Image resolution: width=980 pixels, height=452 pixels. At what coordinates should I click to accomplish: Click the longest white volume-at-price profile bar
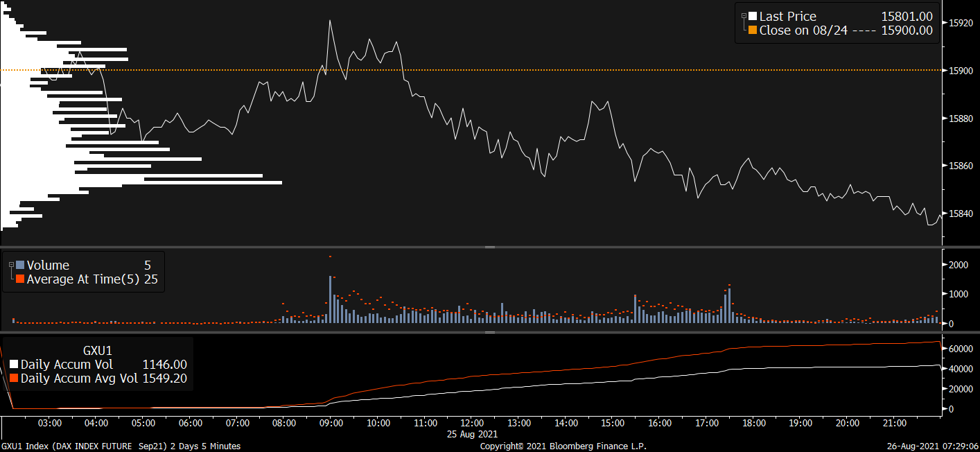click(141, 182)
